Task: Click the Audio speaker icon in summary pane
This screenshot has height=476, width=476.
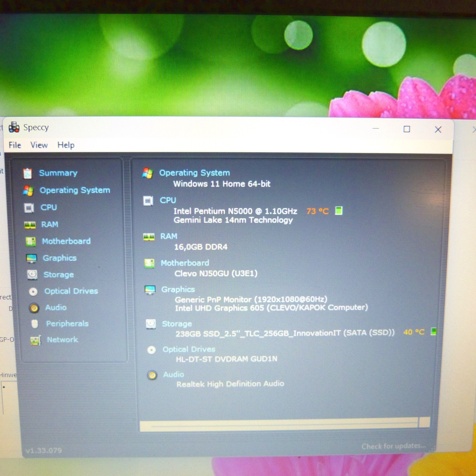Action: 152,375
